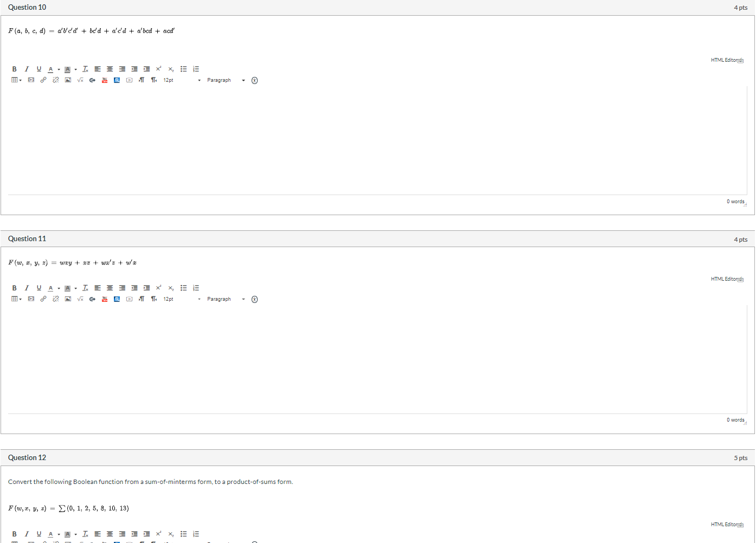Open background color arrow in Question 11

(x=76, y=288)
